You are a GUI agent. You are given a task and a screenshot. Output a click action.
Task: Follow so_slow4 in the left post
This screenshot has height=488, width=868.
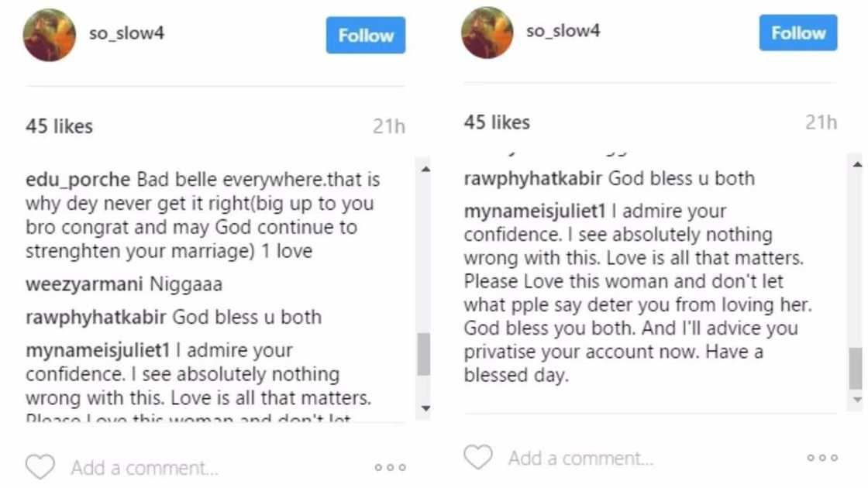click(366, 36)
